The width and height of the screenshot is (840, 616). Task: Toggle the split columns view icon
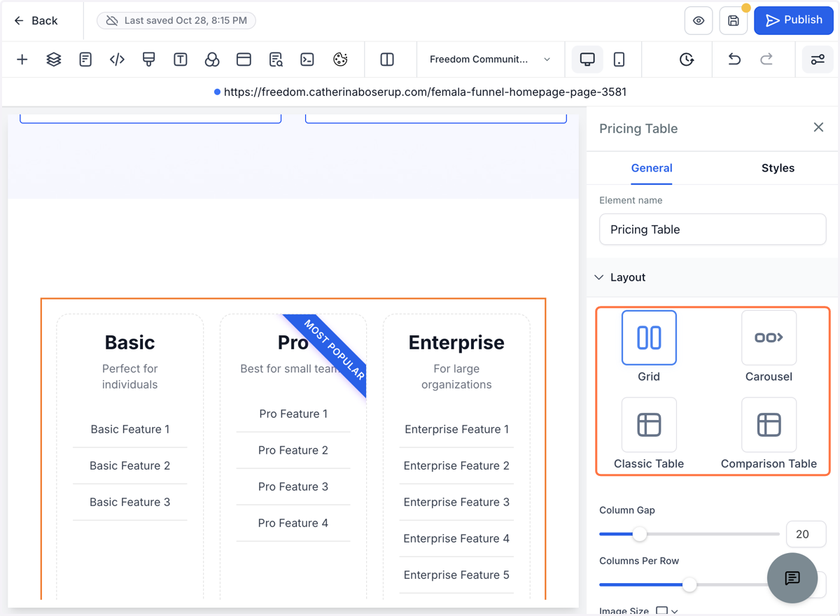pyautogui.click(x=387, y=59)
